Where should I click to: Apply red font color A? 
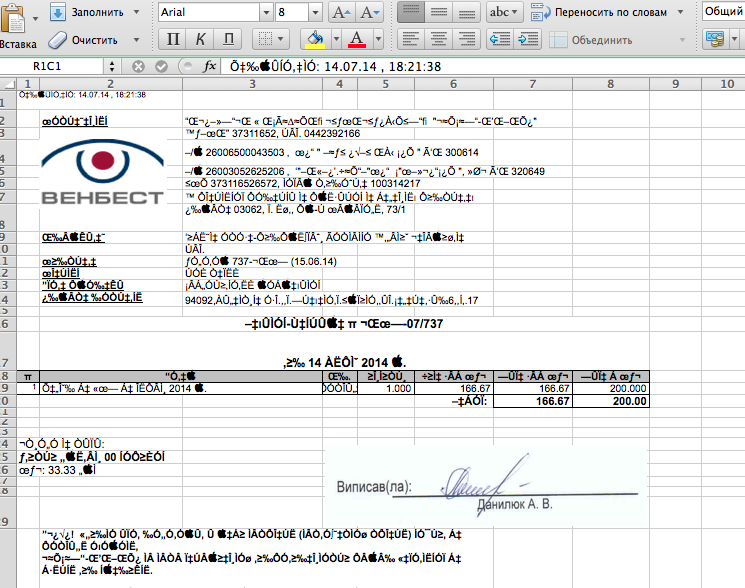(x=357, y=39)
